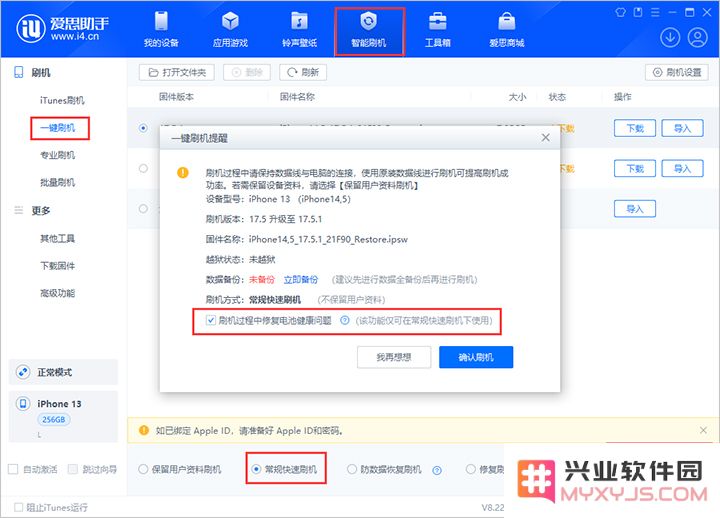This screenshot has height=518, width=720.
Task: Open the 铃声壁纸 tab
Action: pos(299,29)
